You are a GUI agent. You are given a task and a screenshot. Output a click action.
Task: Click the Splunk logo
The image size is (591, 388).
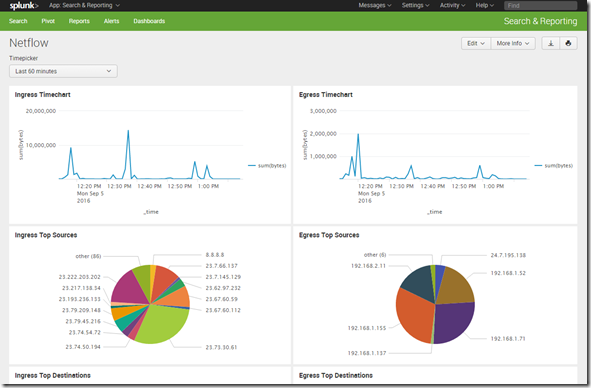tap(24, 6)
